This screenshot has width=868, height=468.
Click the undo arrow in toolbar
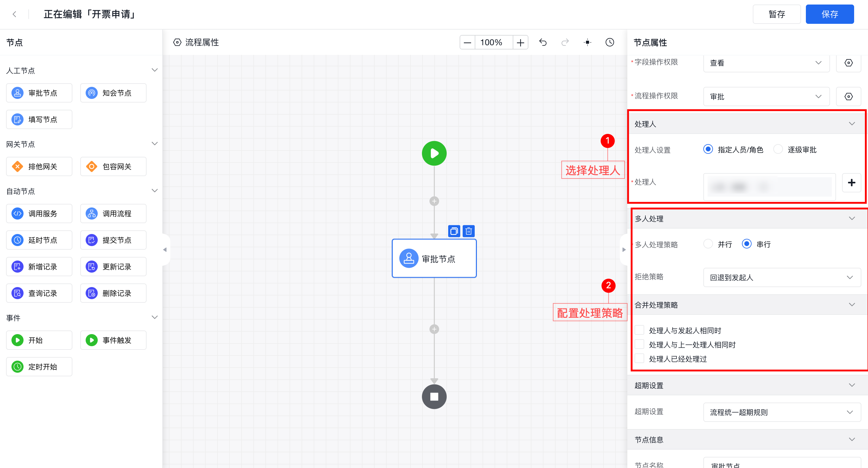click(543, 43)
